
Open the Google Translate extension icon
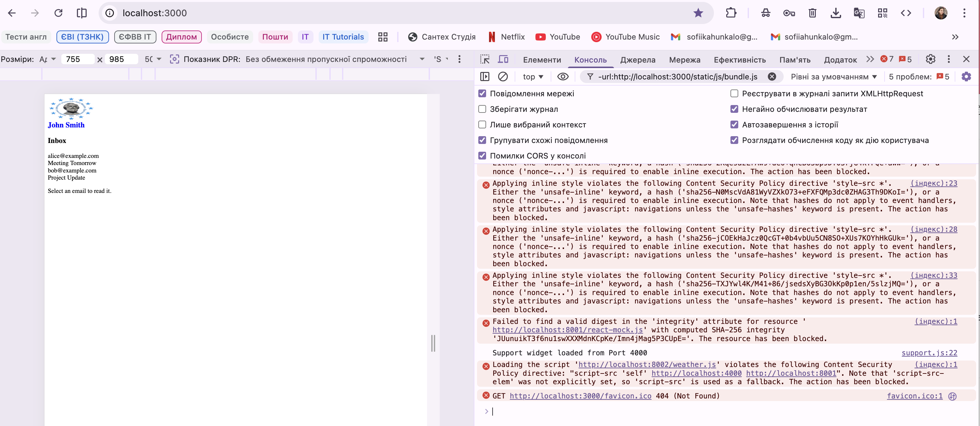[859, 13]
